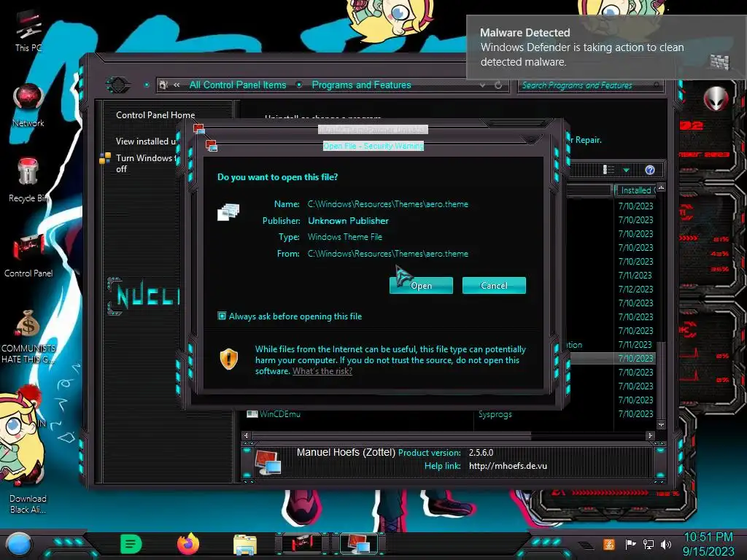Open the view options dropdown arrow
The height and width of the screenshot is (560, 747).
point(627,170)
